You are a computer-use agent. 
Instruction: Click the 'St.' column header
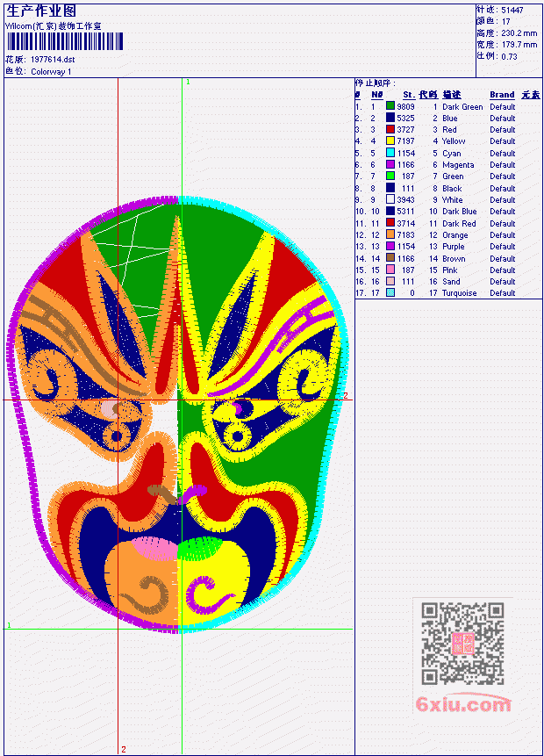pyautogui.click(x=409, y=95)
